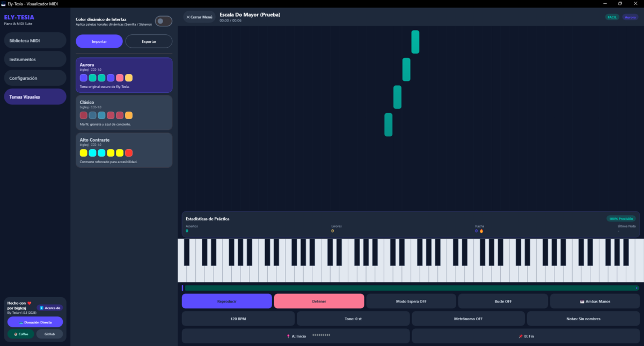Image resolution: width=644 pixels, height=346 pixels.
Task: Click the Racha flame streak indicator
Action: [481, 231]
